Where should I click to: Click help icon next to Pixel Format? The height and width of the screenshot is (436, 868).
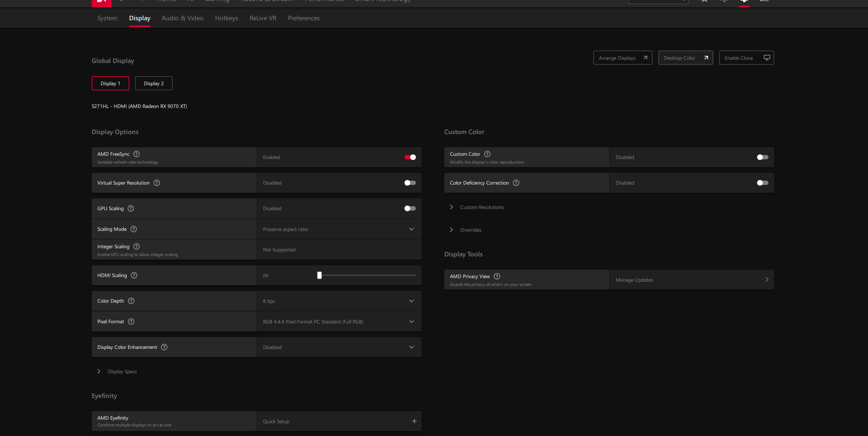point(131,321)
